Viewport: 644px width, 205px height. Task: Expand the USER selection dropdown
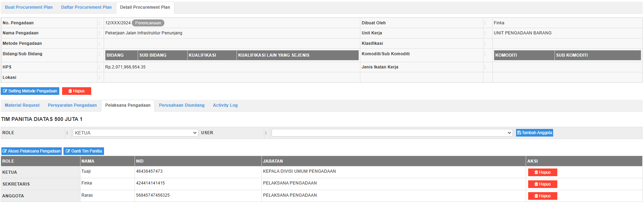pyautogui.click(x=392, y=133)
